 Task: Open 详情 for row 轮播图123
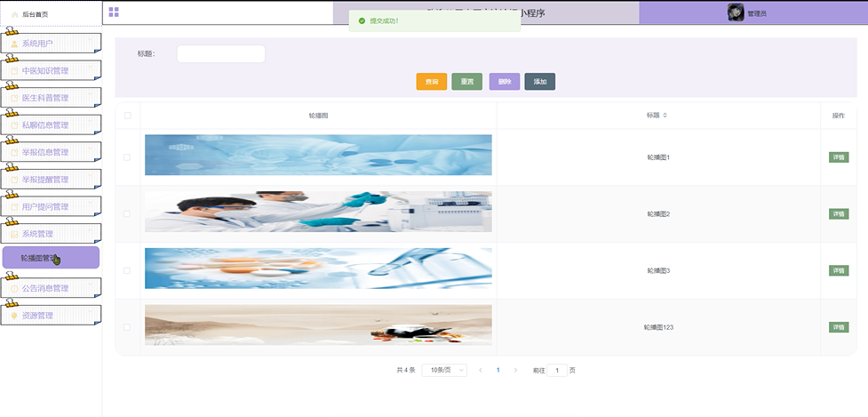pyautogui.click(x=839, y=327)
